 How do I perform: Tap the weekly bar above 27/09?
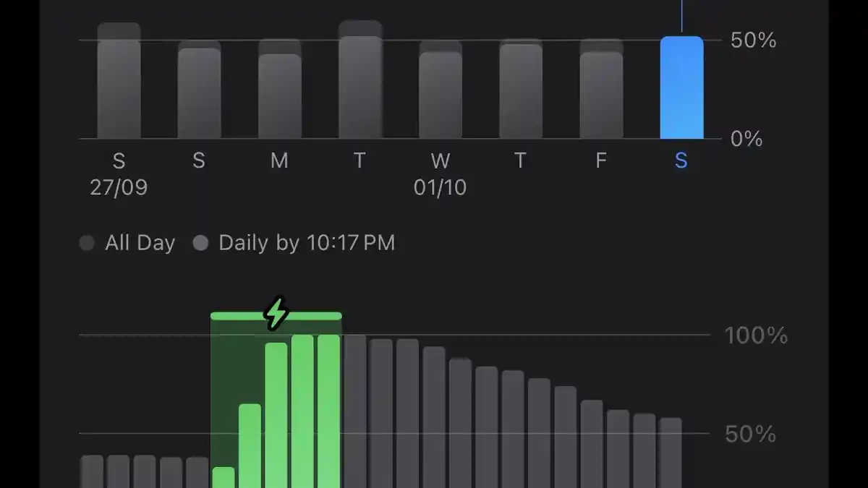(x=119, y=83)
